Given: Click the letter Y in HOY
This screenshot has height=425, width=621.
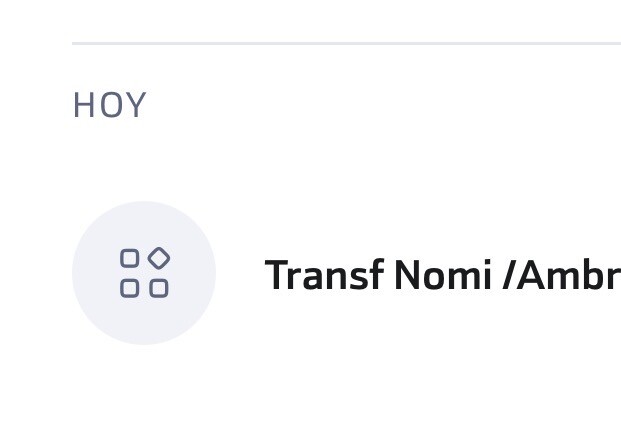Looking at the screenshot, I should point(135,105).
